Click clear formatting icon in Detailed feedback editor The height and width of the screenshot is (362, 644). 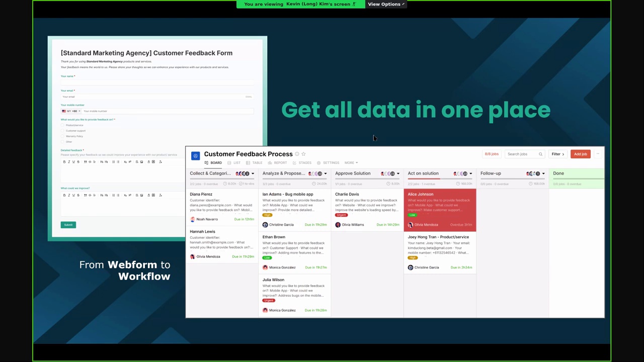[160, 162]
